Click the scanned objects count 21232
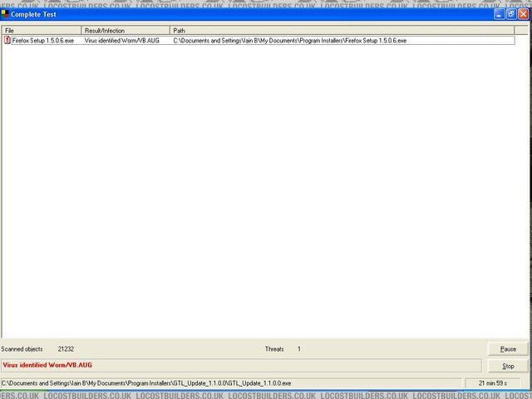This screenshot has height=399, width=532. pyautogui.click(x=66, y=349)
